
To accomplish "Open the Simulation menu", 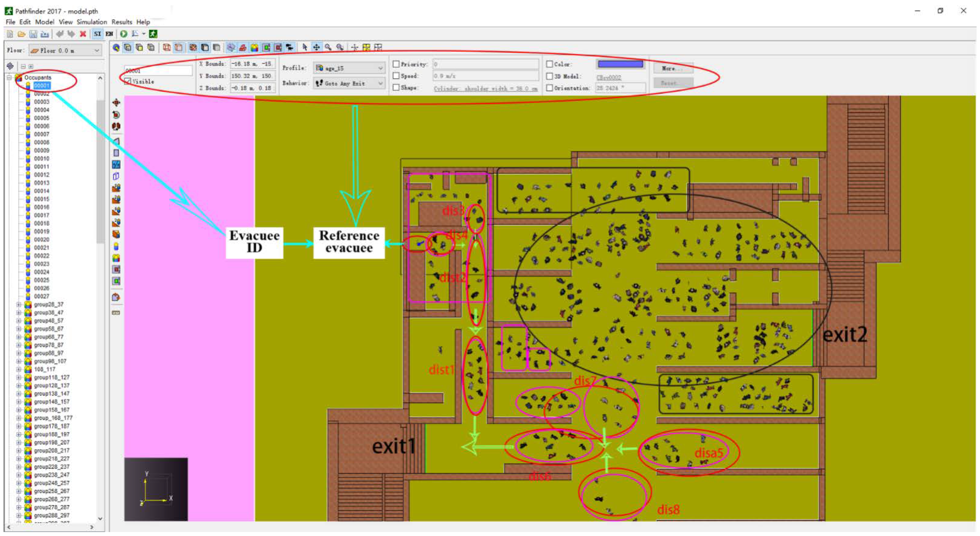I will (x=92, y=22).
